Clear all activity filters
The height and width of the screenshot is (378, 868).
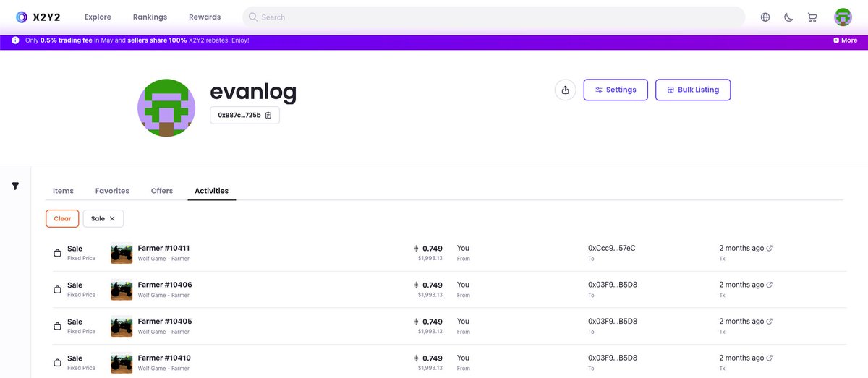point(62,218)
